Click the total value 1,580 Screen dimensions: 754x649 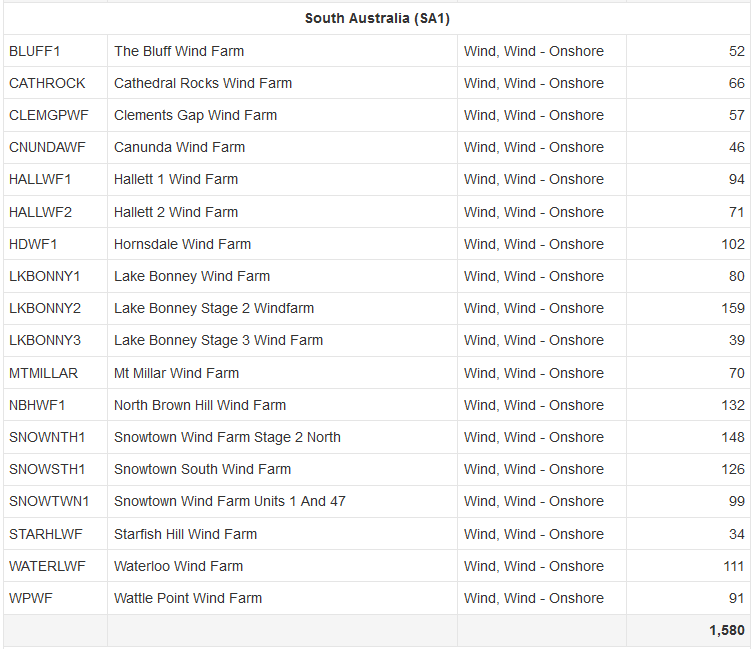click(x=726, y=630)
